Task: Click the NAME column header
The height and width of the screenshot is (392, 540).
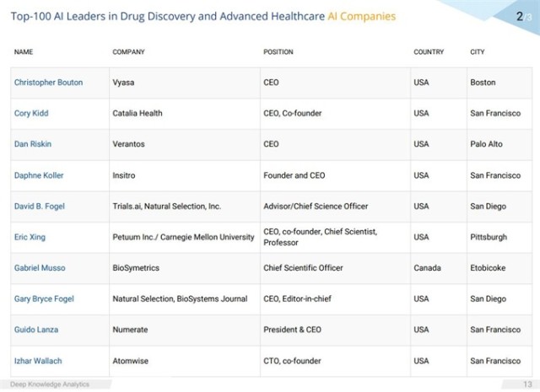Action: [24, 52]
